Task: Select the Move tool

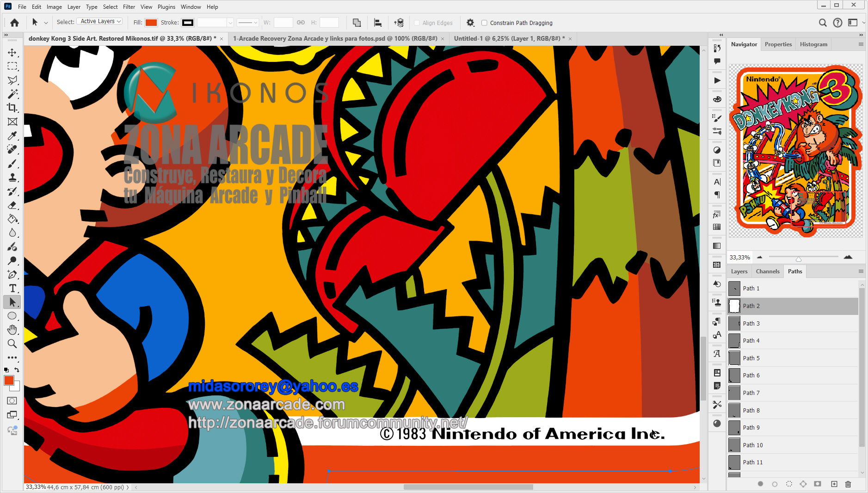Action: click(12, 52)
